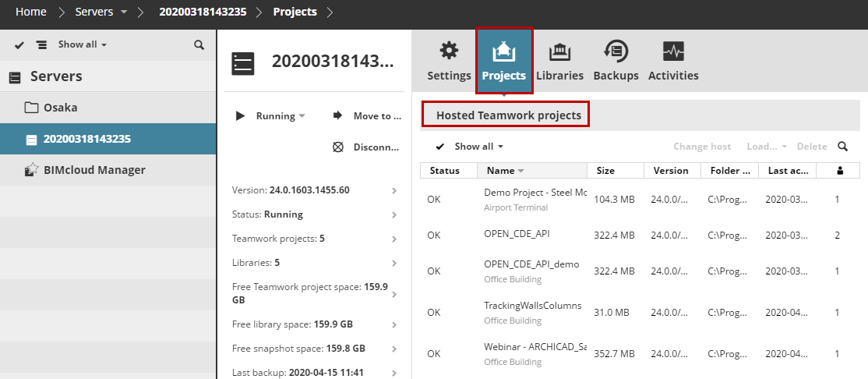The width and height of the screenshot is (868, 379).
Task: Expand Free snapshot space row
Action: pyautogui.click(x=315, y=349)
